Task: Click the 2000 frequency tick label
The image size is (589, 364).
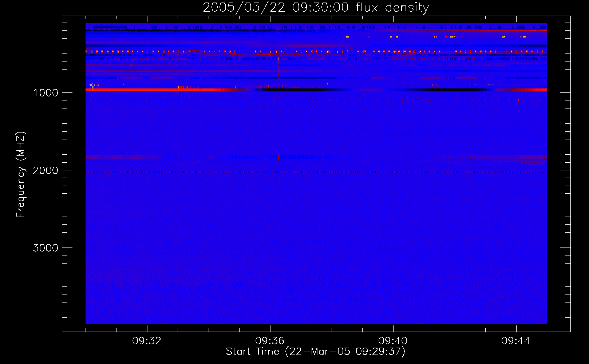Action: click(x=46, y=170)
